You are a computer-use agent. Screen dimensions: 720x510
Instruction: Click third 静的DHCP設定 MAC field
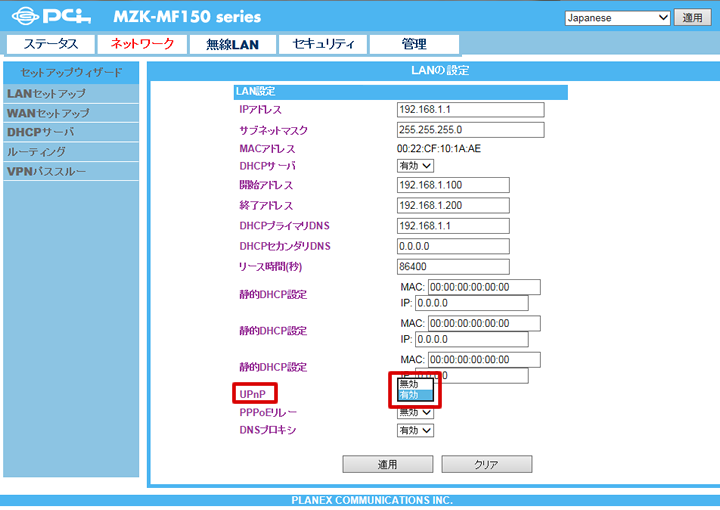point(484,360)
